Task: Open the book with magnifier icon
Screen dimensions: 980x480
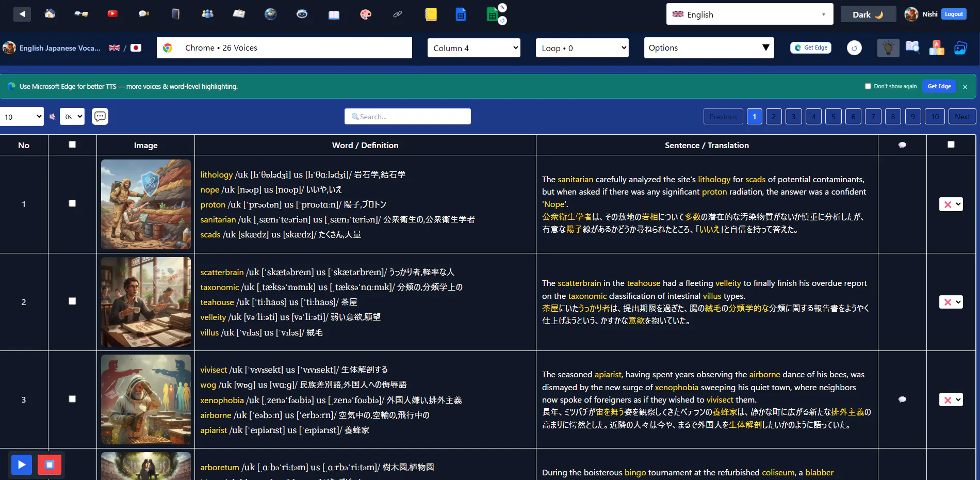Action: (912, 48)
